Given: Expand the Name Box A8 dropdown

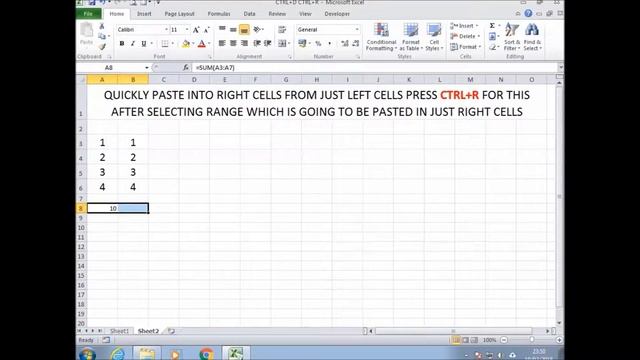Looking at the screenshot, I should [147, 68].
